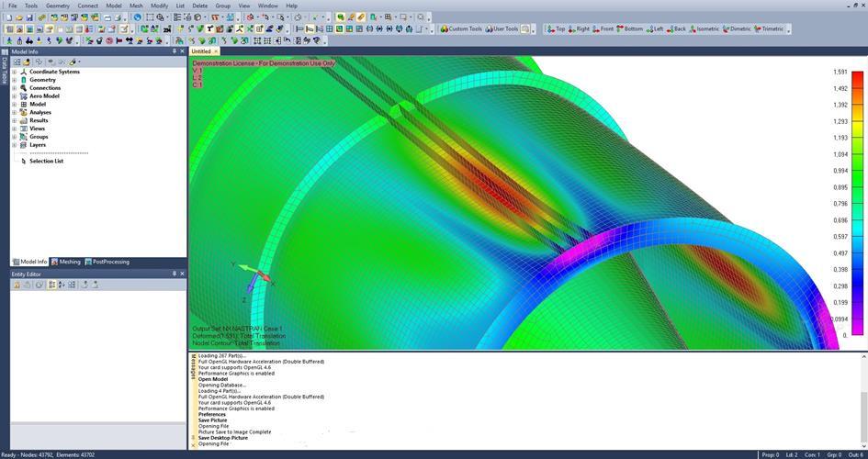Open the Tools menu
This screenshot has height=459, width=868.
click(31, 6)
